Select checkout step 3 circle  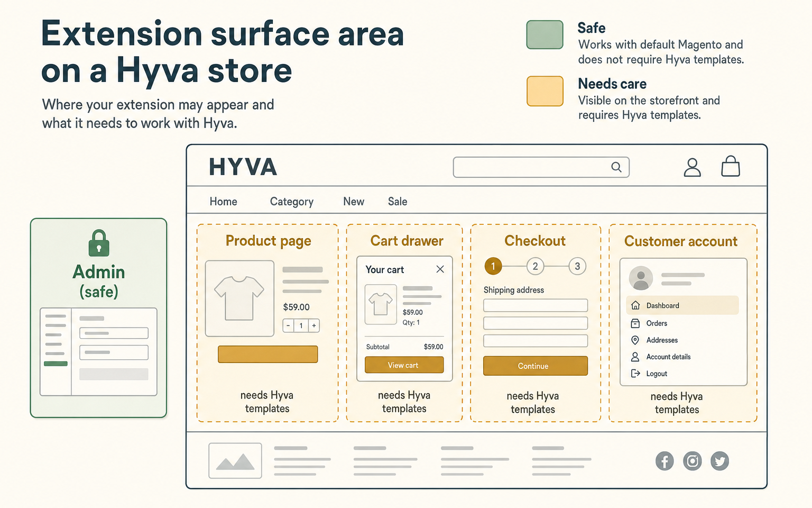[577, 266]
